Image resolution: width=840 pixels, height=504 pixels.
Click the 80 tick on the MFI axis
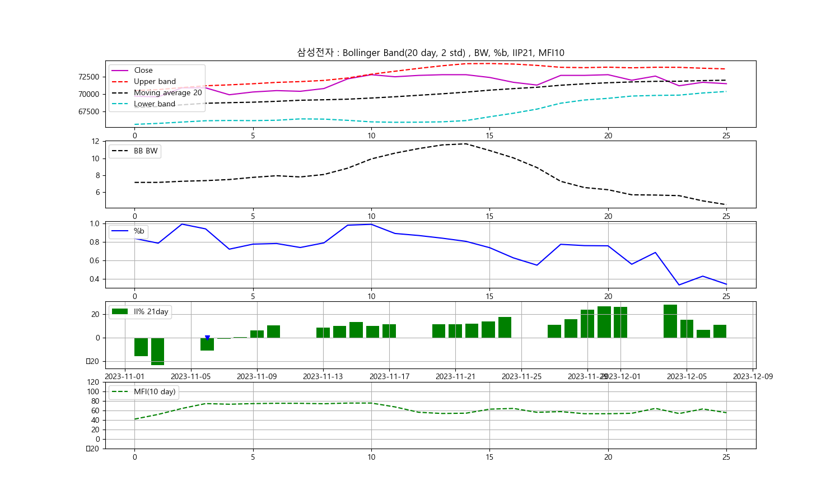pyautogui.click(x=95, y=402)
